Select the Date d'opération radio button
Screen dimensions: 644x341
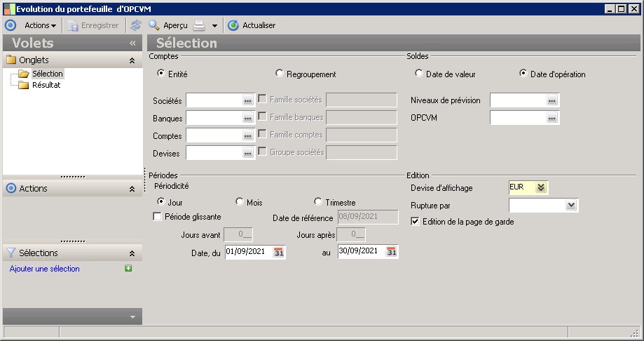[x=523, y=73]
